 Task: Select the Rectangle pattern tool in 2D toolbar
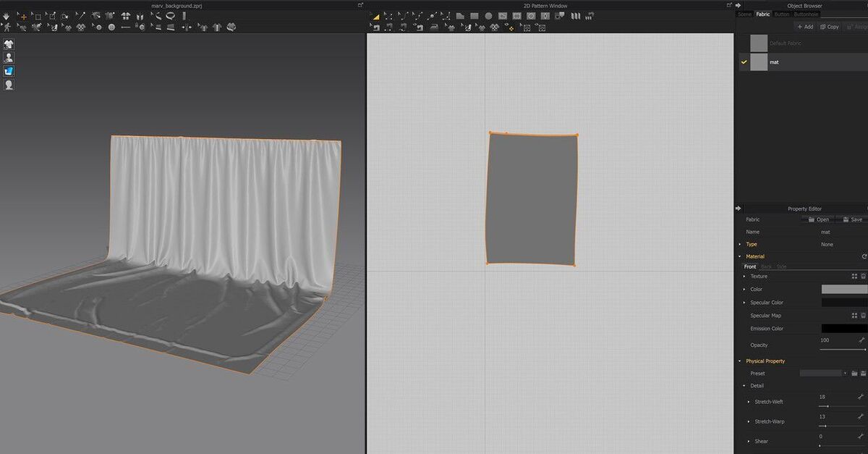pyautogui.click(x=475, y=15)
